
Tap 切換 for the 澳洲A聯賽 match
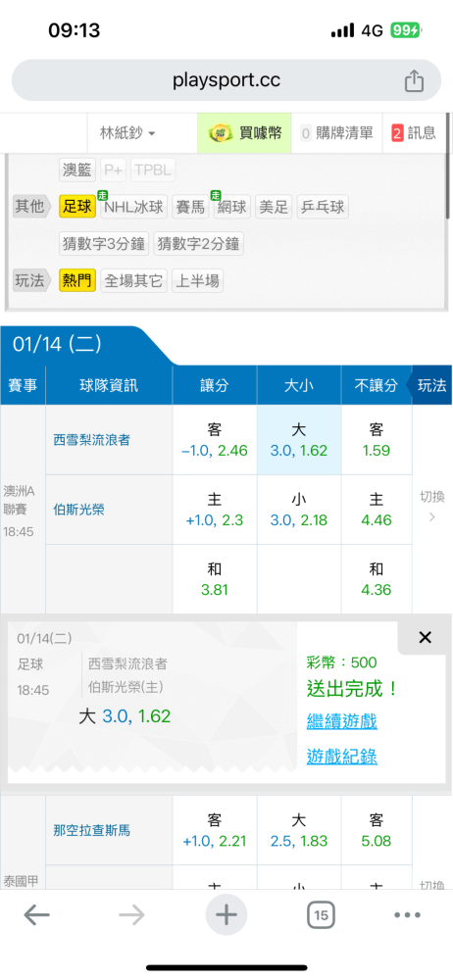click(x=431, y=506)
